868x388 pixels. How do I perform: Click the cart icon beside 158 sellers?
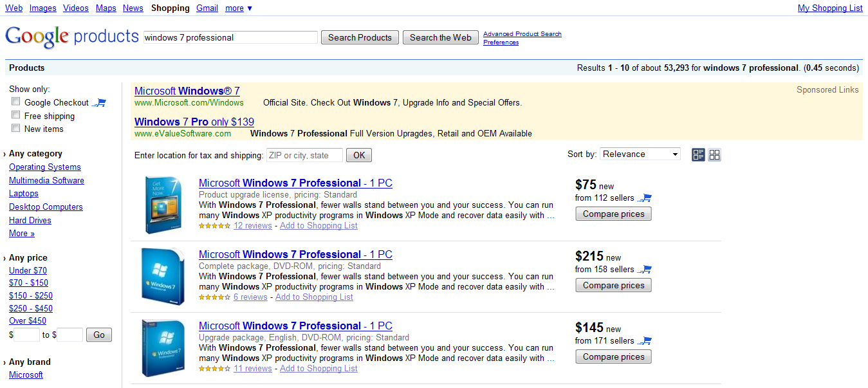(x=645, y=270)
